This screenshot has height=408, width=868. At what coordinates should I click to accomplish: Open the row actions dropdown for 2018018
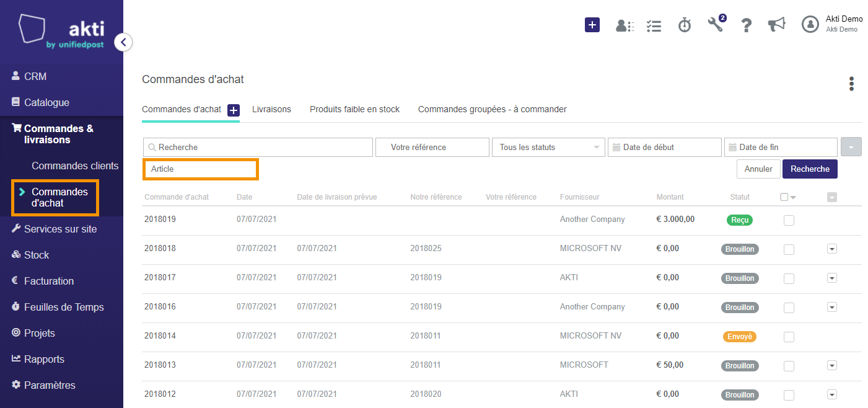(x=832, y=249)
